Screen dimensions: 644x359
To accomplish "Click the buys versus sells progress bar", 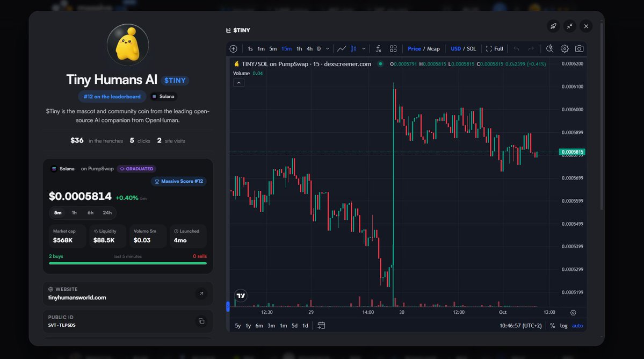I will coord(128,263).
